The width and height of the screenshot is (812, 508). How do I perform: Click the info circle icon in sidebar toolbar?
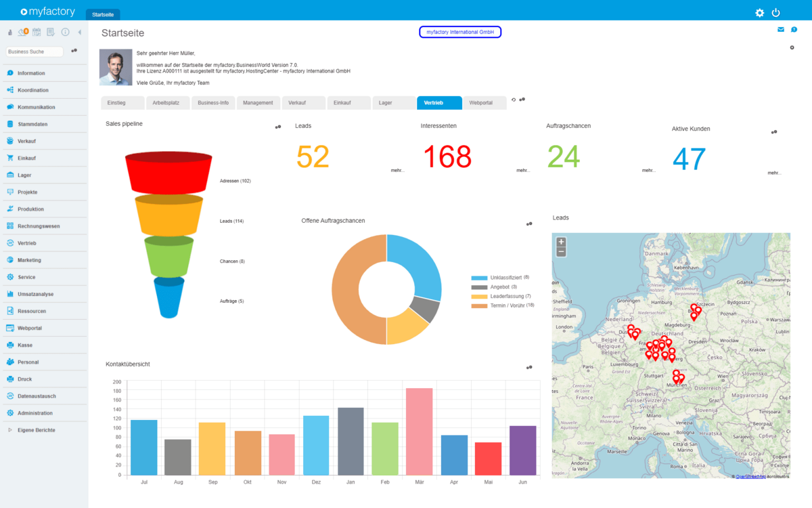[x=66, y=32]
